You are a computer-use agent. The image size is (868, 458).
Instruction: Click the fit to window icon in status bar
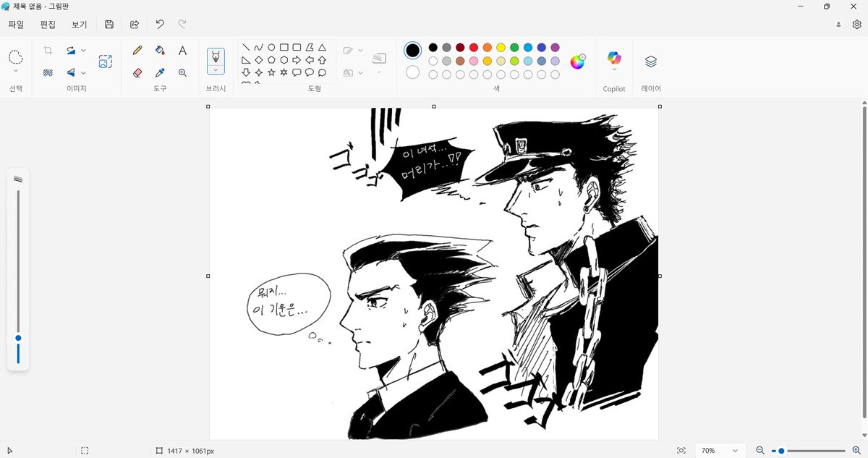coord(681,450)
